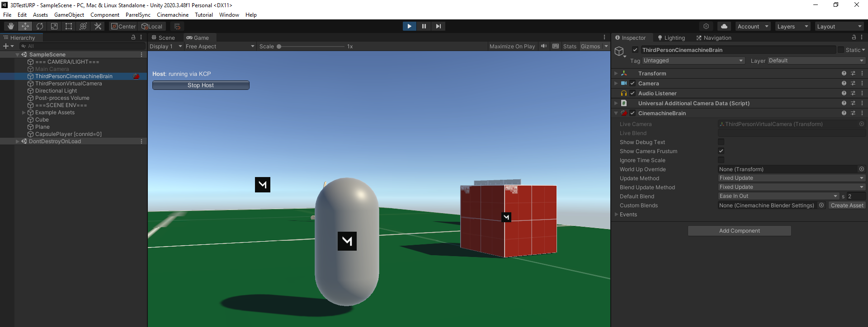This screenshot has width=868, height=327.
Task: Switch to the Lighting tab
Action: point(671,37)
